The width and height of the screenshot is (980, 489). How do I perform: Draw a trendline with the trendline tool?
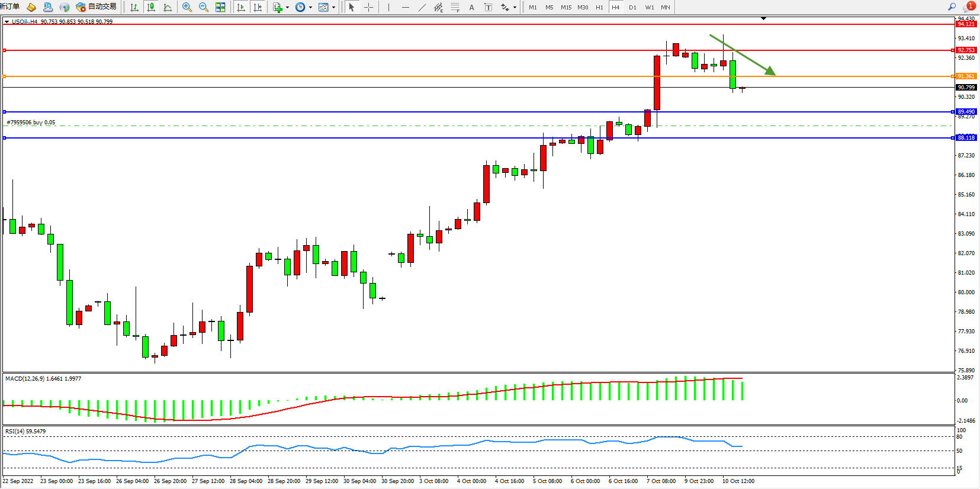click(x=422, y=7)
